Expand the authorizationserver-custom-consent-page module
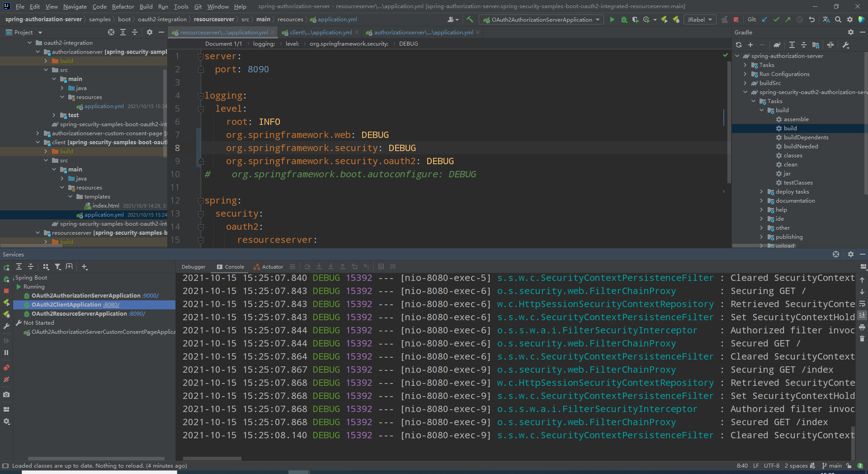The height and width of the screenshot is (474, 868). [38, 133]
